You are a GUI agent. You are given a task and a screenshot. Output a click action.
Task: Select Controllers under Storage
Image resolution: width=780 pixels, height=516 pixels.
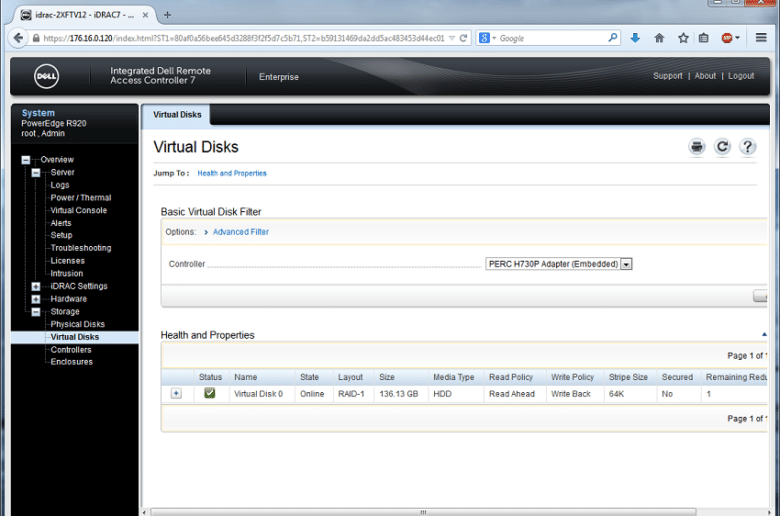tap(71, 350)
